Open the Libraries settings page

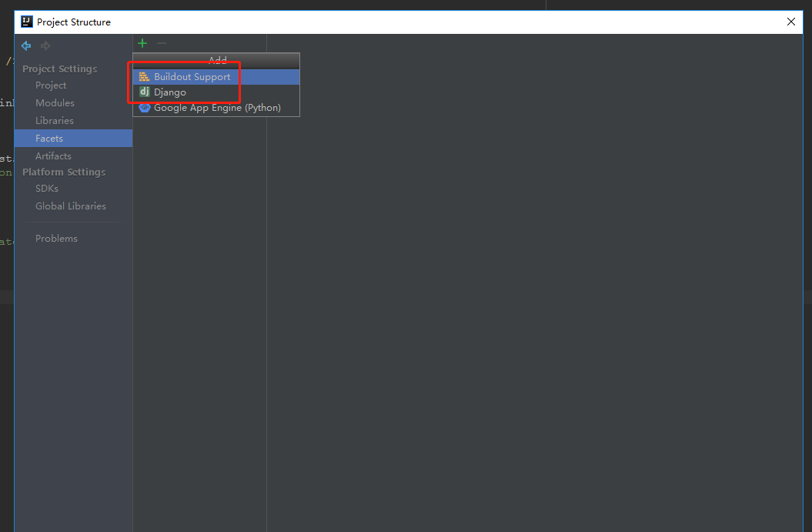[x=55, y=120]
